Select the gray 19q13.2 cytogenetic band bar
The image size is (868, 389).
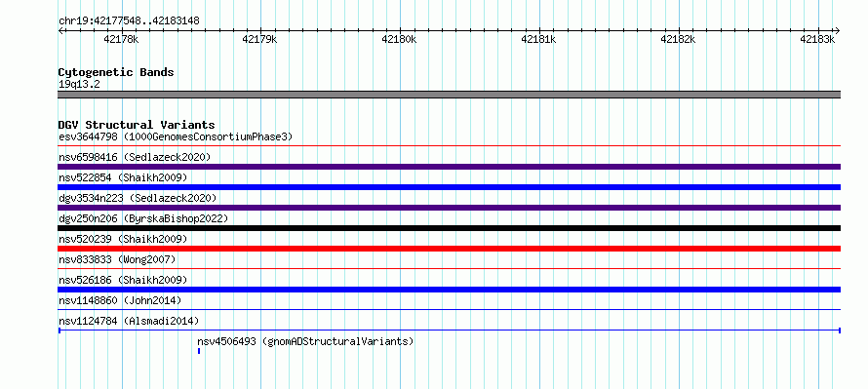point(449,95)
